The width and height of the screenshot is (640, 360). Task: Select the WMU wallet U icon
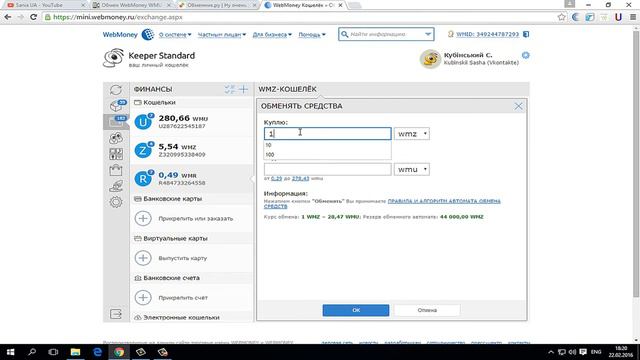pos(143,122)
